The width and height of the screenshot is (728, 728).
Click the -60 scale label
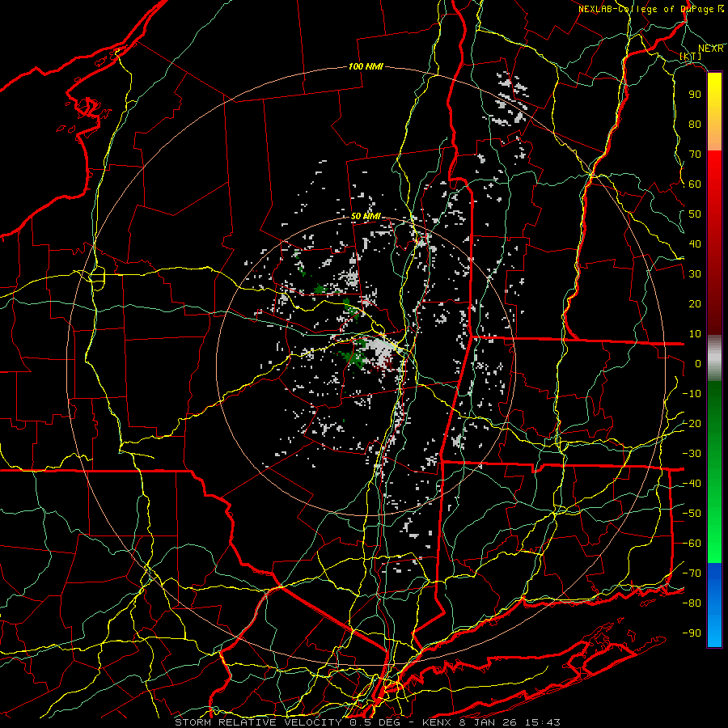[x=692, y=544]
